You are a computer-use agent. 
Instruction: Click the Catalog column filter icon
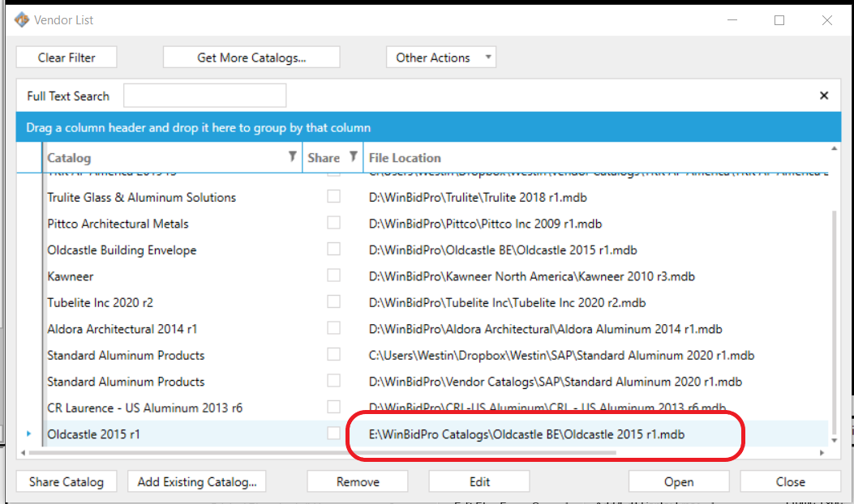(x=293, y=156)
